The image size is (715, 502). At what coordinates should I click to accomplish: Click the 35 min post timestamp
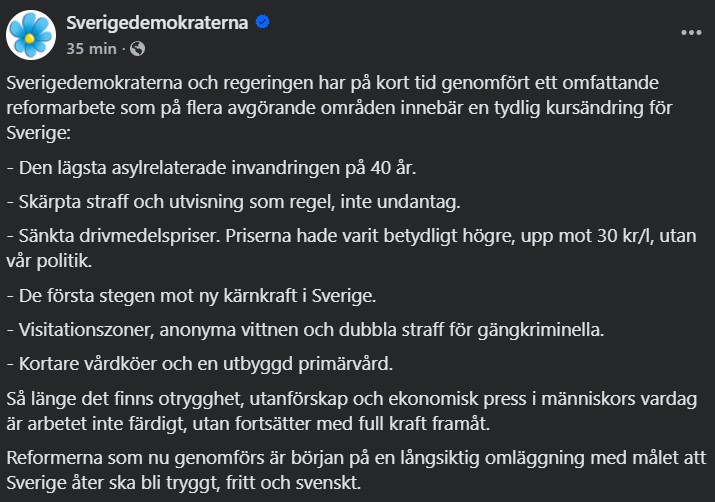(91, 48)
